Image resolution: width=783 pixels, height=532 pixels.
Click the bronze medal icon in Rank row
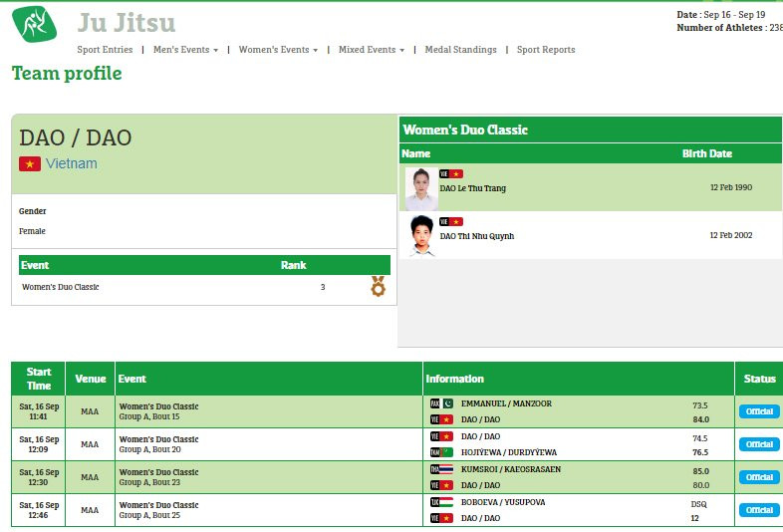pos(378,287)
